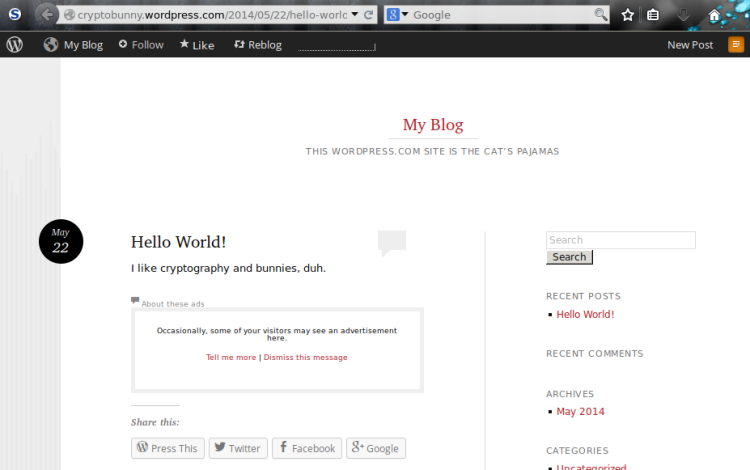The width and height of the screenshot is (750, 470).
Task: Share post on Twitter
Action: [x=238, y=448]
